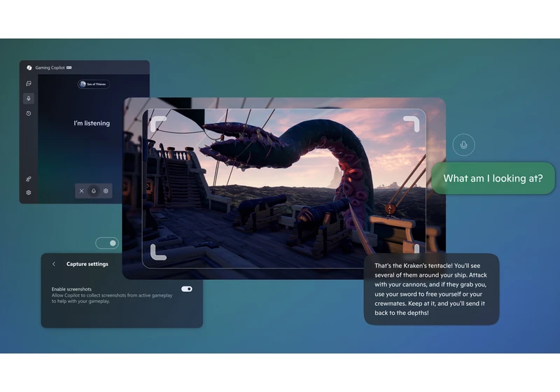
Task: Click the Sea of Thieves game chip
Action: (94, 84)
